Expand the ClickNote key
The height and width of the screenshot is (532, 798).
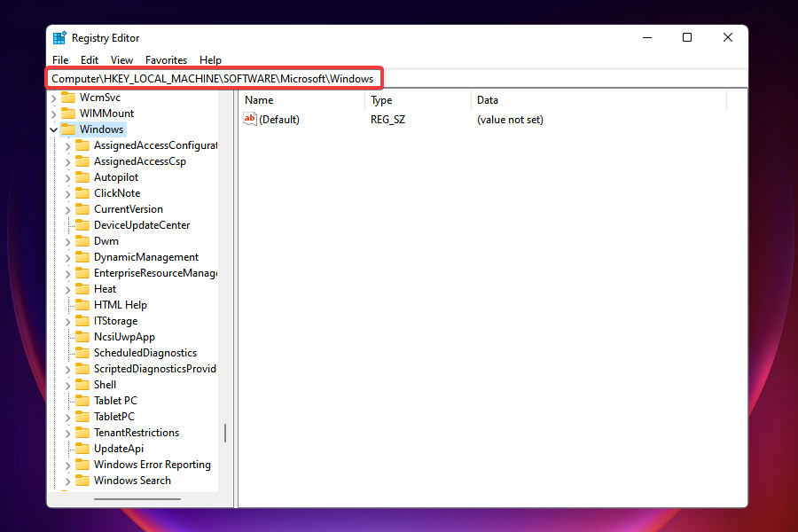(67, 193)
